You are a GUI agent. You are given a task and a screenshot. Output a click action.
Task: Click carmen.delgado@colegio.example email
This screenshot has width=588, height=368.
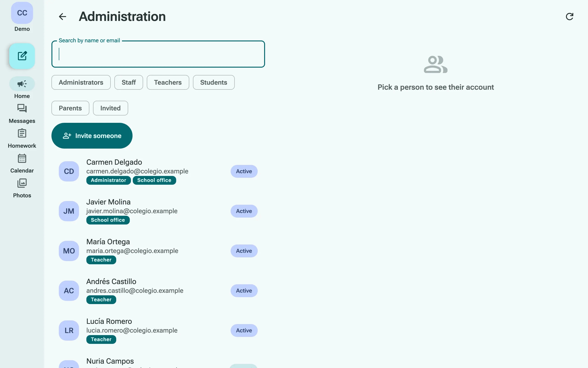(137, 171)
